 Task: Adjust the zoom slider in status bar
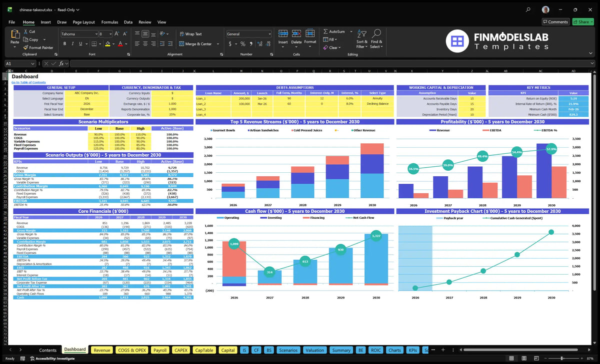pos(562,359)
